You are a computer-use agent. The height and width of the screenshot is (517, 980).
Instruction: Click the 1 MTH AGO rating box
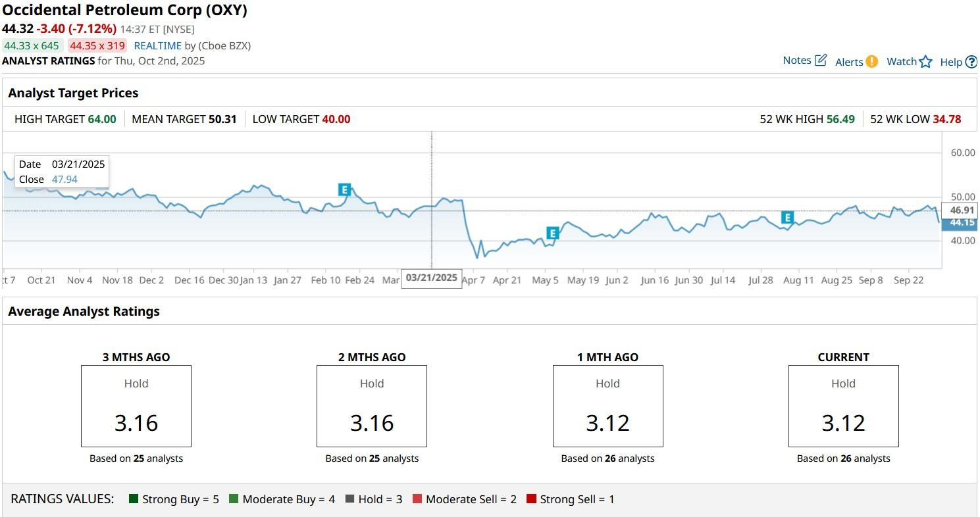click(x=607, y=406)
